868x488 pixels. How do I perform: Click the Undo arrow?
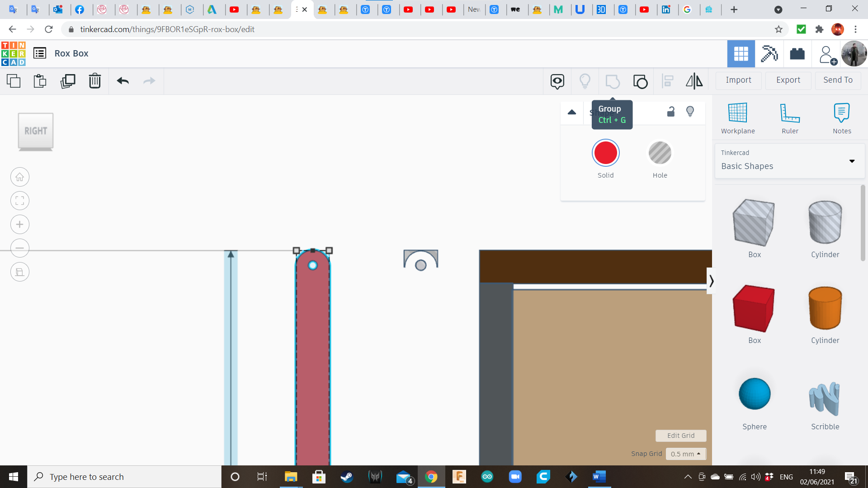123,81
